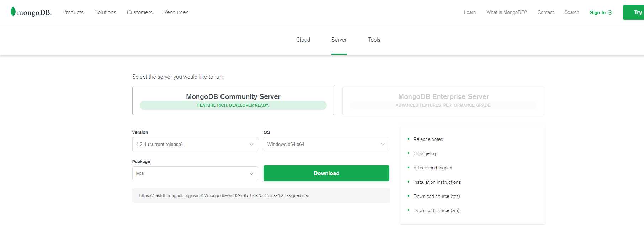
Task: Click the Package label text
Action: click(141, 161)
